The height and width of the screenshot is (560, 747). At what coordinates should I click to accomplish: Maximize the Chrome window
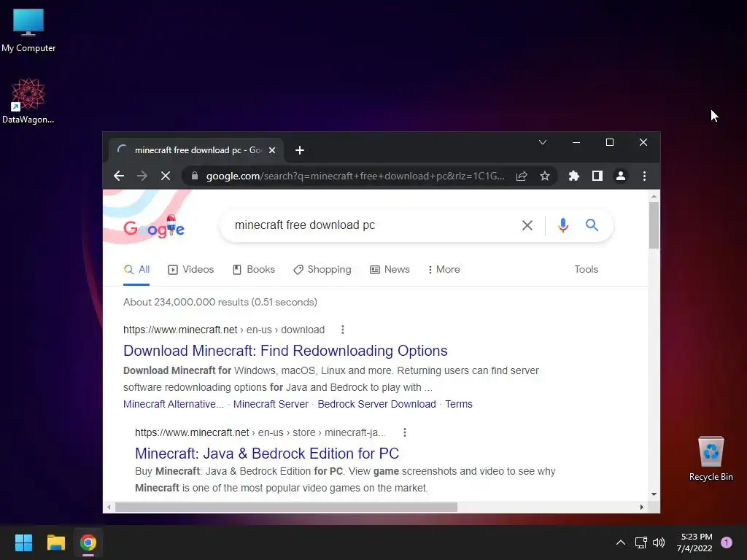click(x=609, y=142)
